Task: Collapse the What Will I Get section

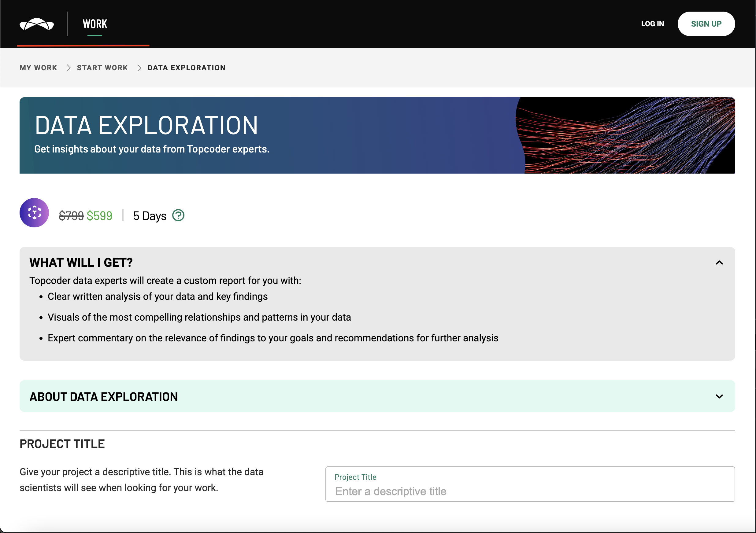Action: point(719,263)
